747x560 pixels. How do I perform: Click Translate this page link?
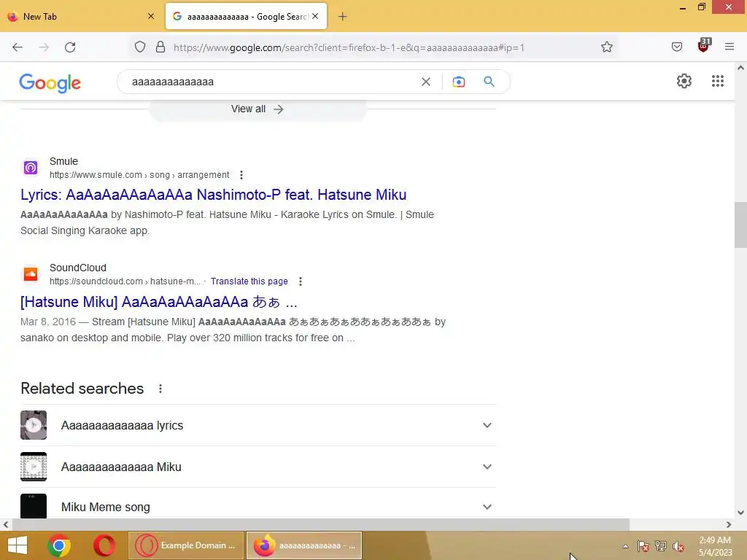249,281
